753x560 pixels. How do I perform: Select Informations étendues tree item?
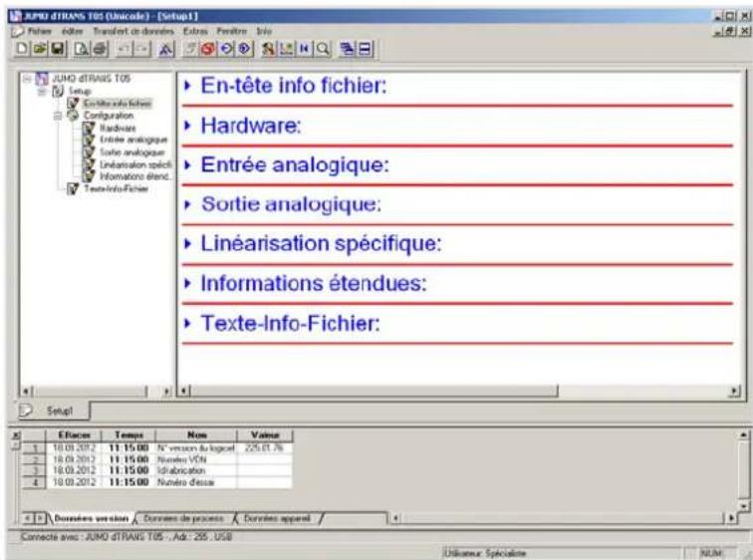tap(134, 176)
